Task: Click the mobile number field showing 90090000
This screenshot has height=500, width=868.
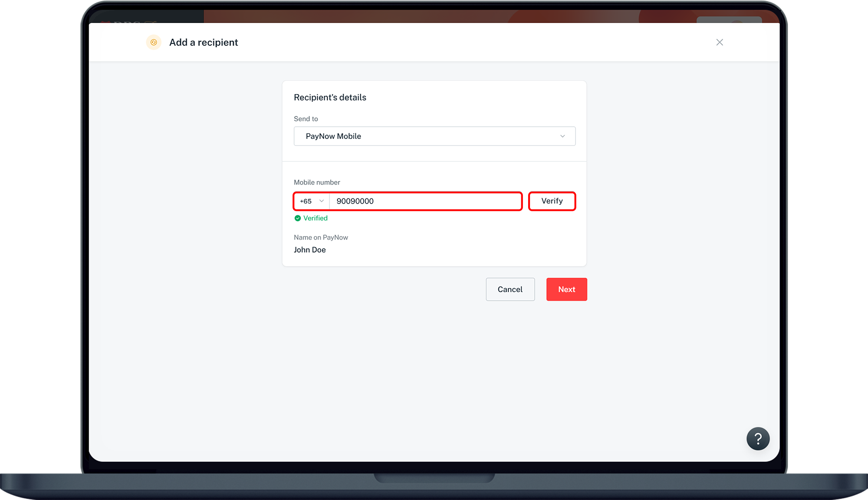Action: [425, 201]
